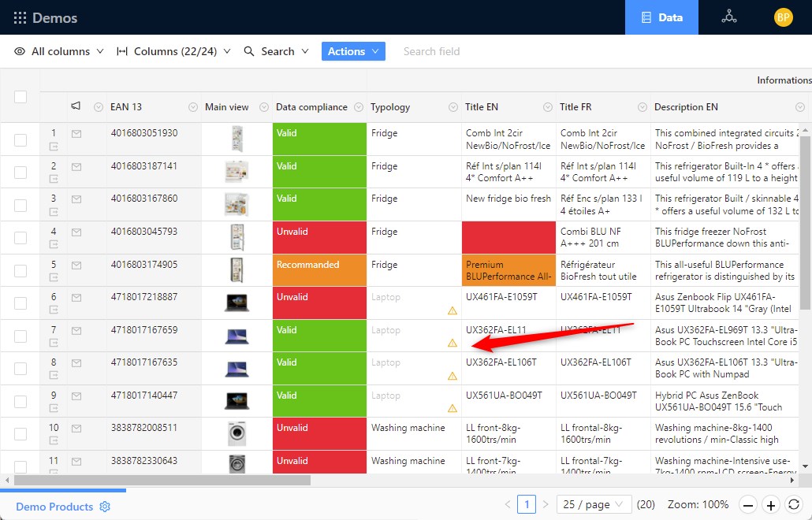Open the Columns (22/24) dropdown
The width and height of the screenshot is (812, 520).
(173, 51)
